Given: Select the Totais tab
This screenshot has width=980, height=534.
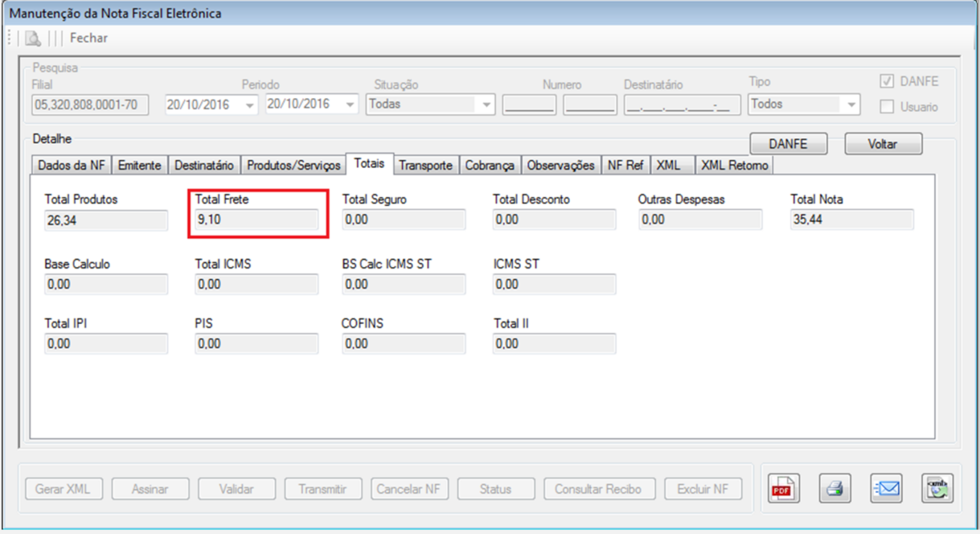Looking at the screenshot, I should (370, 163).
